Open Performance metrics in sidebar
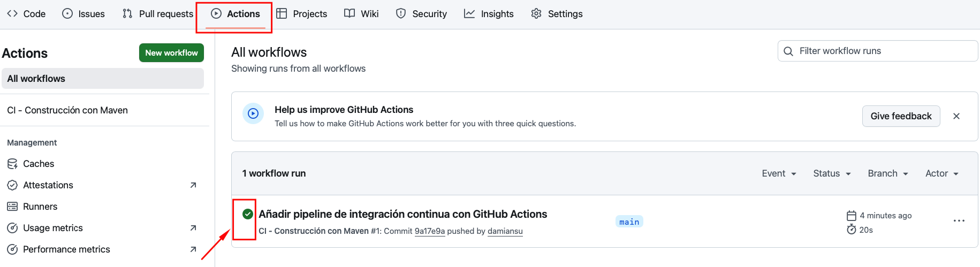The height and width of the screenshot is (267, 980). point(66,249)
